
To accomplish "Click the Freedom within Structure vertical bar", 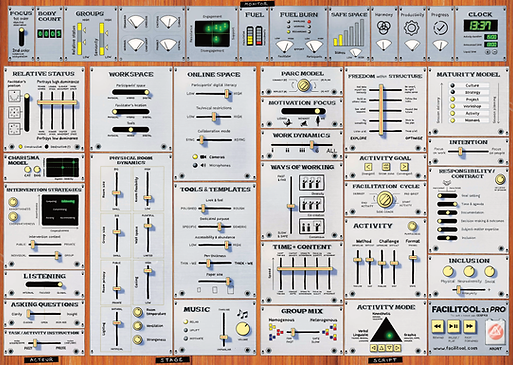I will click(x=381, y=110).
